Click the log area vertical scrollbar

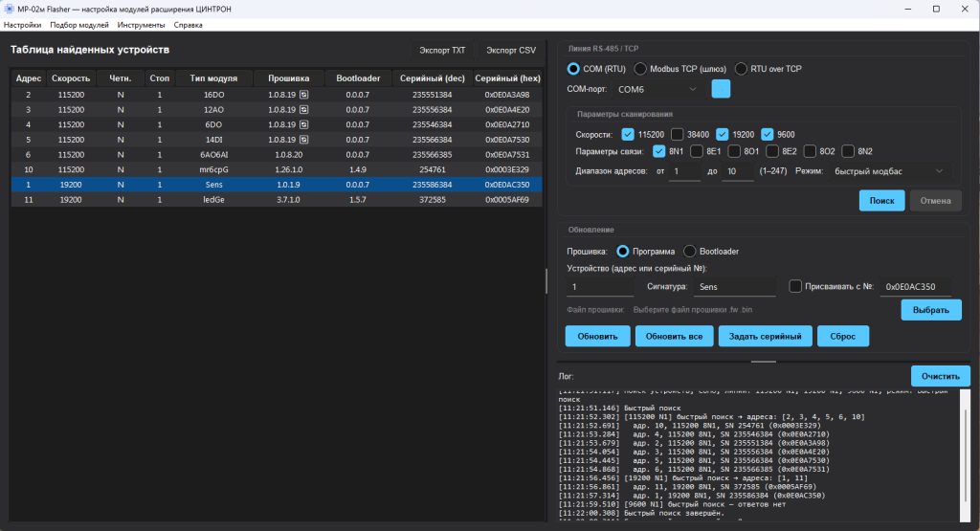(x=966, y=454)
